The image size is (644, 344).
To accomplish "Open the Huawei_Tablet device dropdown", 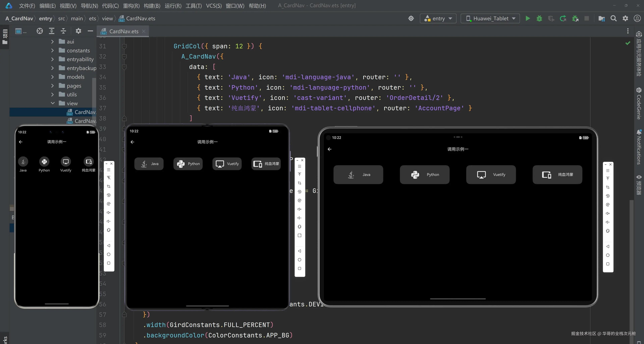I will [490, 18].
